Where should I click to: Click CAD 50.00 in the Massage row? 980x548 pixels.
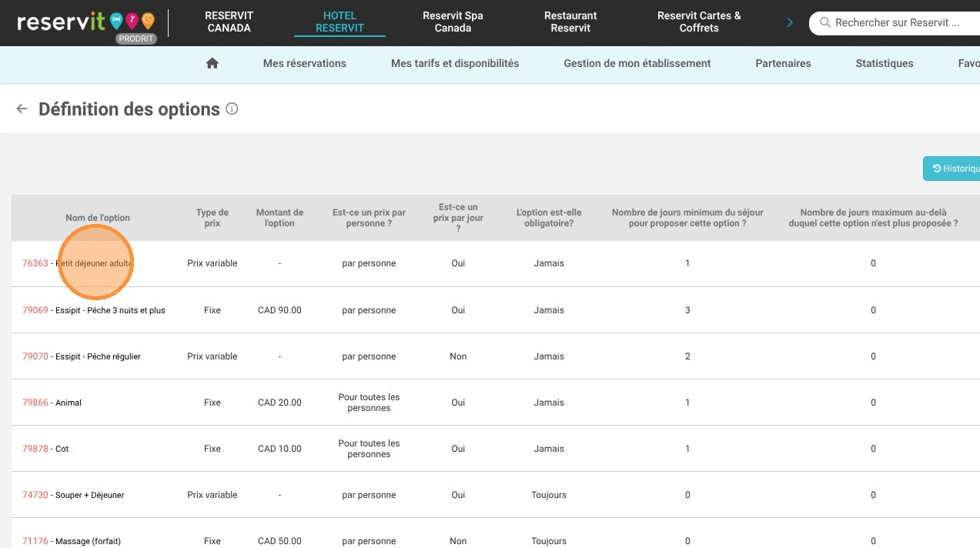279,541
